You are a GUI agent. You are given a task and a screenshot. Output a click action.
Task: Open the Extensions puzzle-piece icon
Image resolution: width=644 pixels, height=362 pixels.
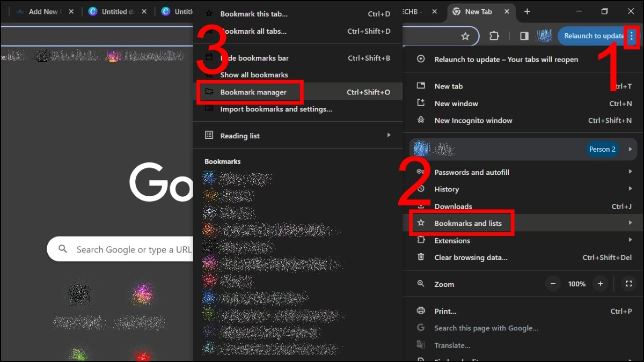[494, 36]
